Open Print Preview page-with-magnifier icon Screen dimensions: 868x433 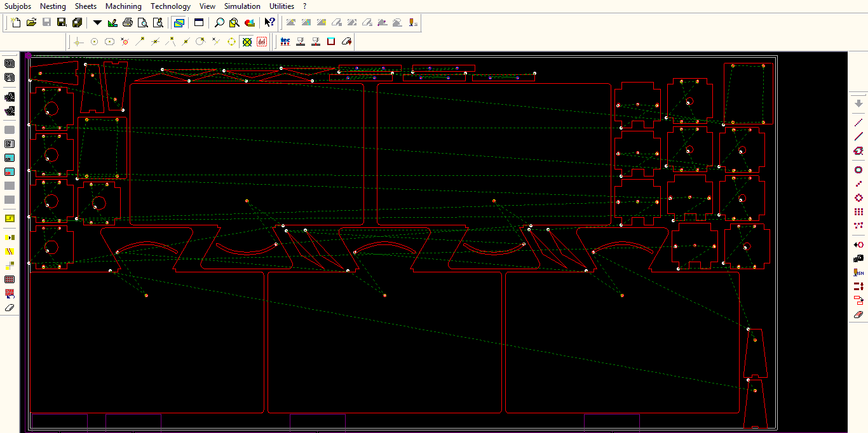tap(143, 23)
